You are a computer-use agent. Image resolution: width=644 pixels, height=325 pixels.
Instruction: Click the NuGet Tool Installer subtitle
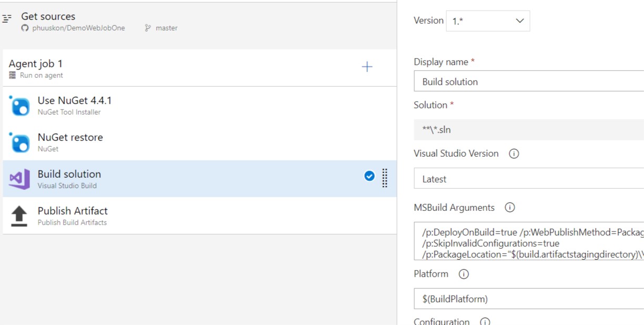click(x=69, y=112)
